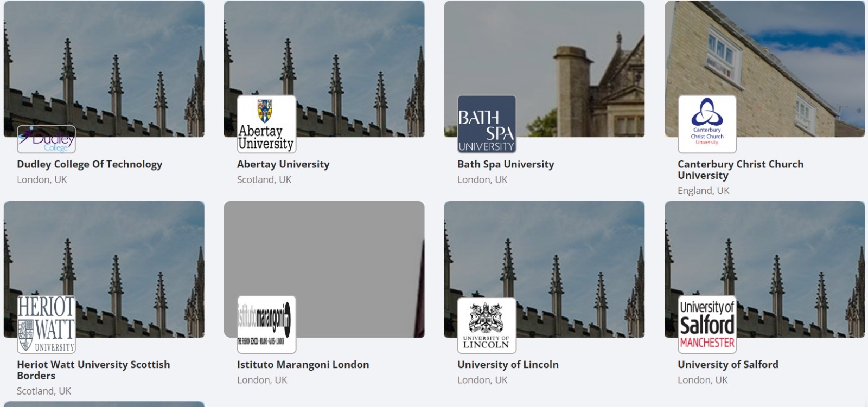
Task: Open the Istituto Marangoni London title
Action: 303,365
